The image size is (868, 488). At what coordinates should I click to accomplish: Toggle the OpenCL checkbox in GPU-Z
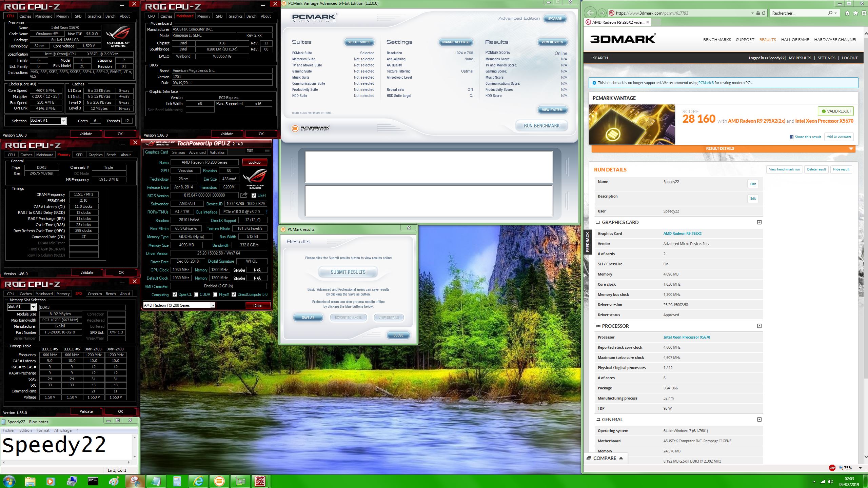click(175, 294)
